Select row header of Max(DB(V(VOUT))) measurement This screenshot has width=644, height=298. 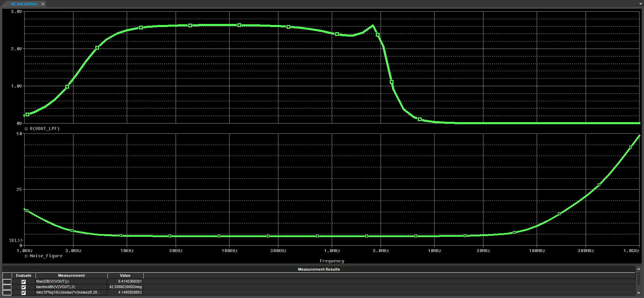pos(7,282)
